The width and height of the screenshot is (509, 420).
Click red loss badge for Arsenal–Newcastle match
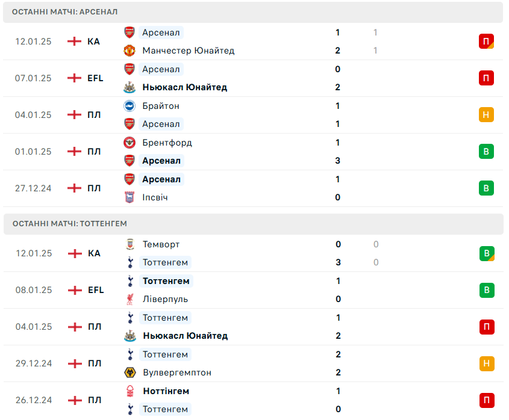(x=486, y=78)
